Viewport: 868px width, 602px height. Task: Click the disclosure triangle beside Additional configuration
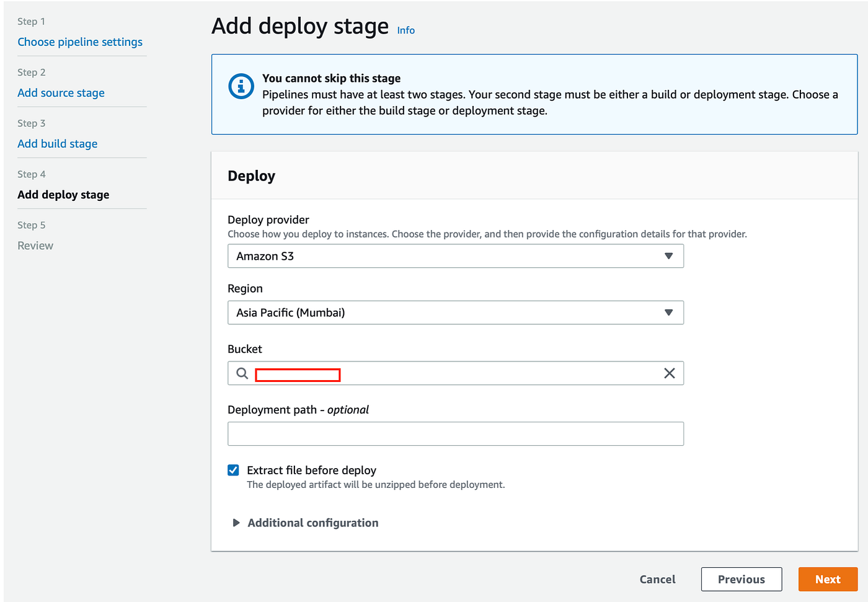point(236,523)
